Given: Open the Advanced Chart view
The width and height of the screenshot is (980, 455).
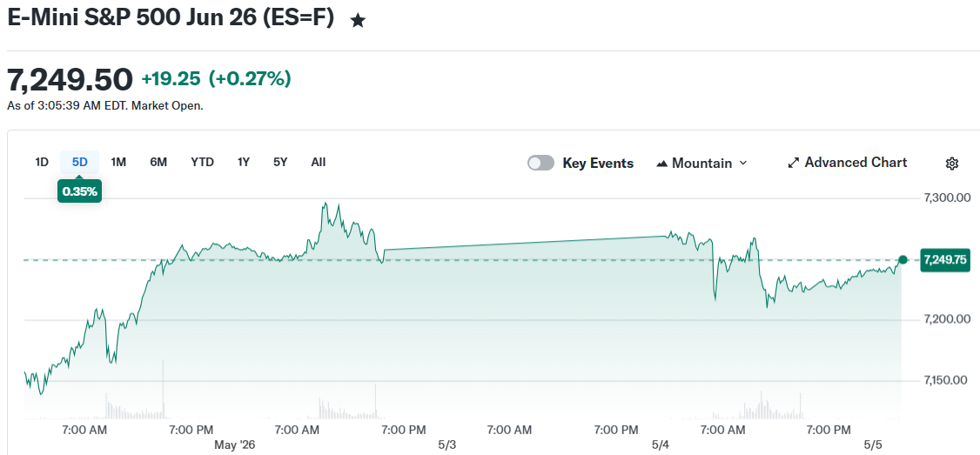Looking at the screenshot, I should coord(847,163).
